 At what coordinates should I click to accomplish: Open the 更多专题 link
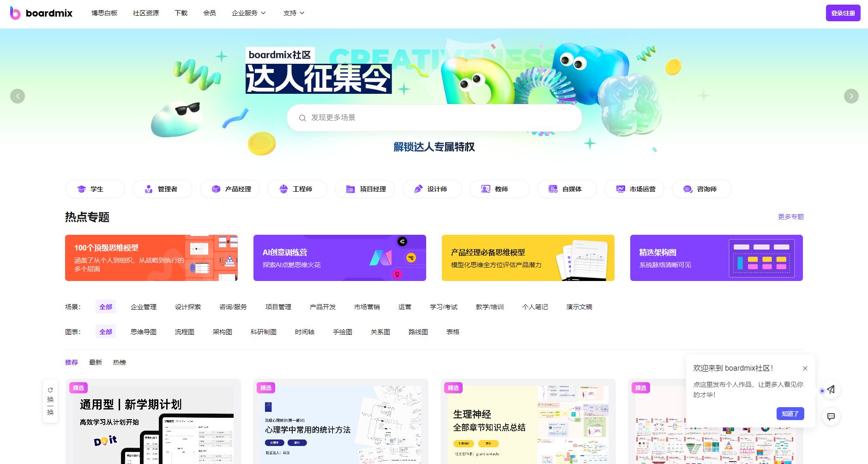tap(790, 217)
